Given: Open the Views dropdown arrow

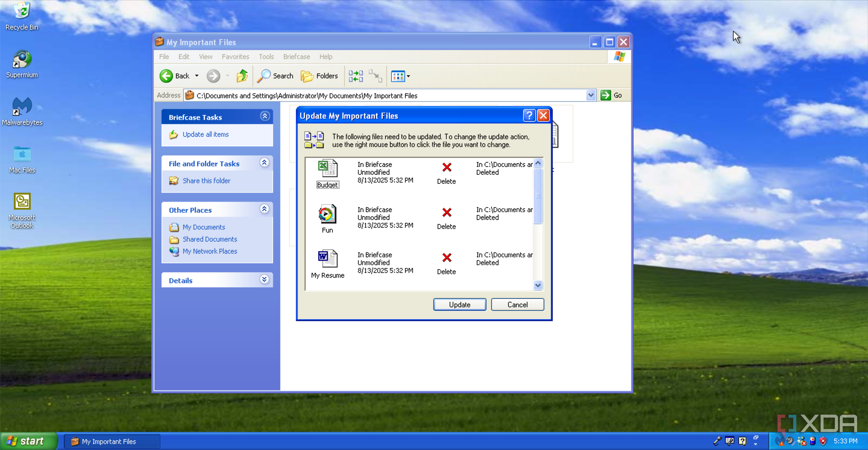Looking at the screenshot, I should coord(408,76).
